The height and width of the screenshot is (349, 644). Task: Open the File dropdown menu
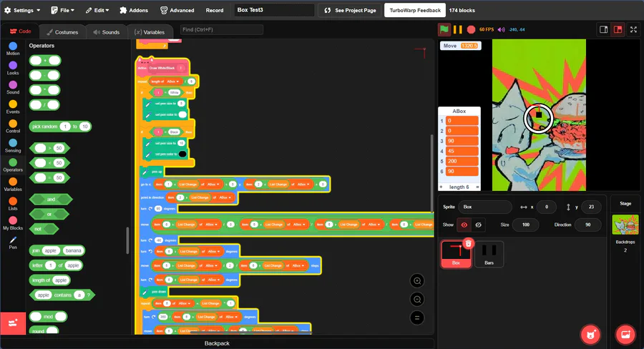(x=62, y=10)
